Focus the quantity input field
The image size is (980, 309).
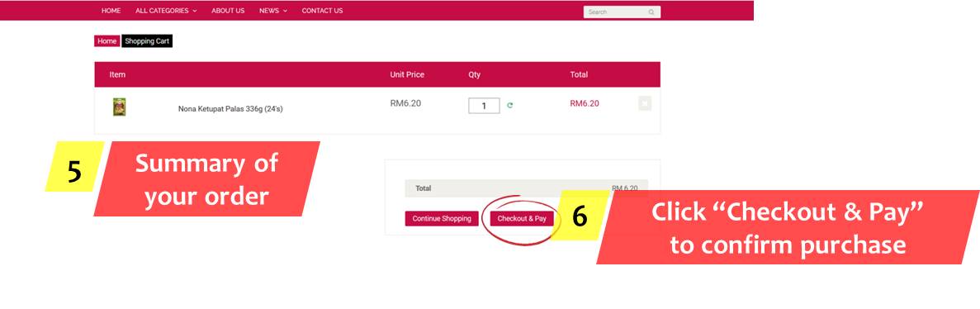point(485,106)
